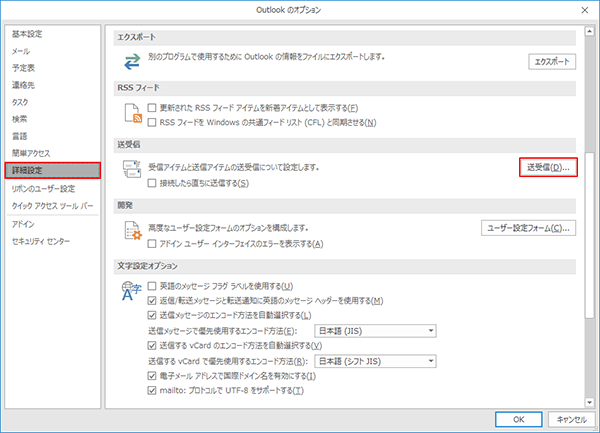This screenshot has width=600, height=433.
Task: Click the エクスポート button
Action: (x=552, y=62)
